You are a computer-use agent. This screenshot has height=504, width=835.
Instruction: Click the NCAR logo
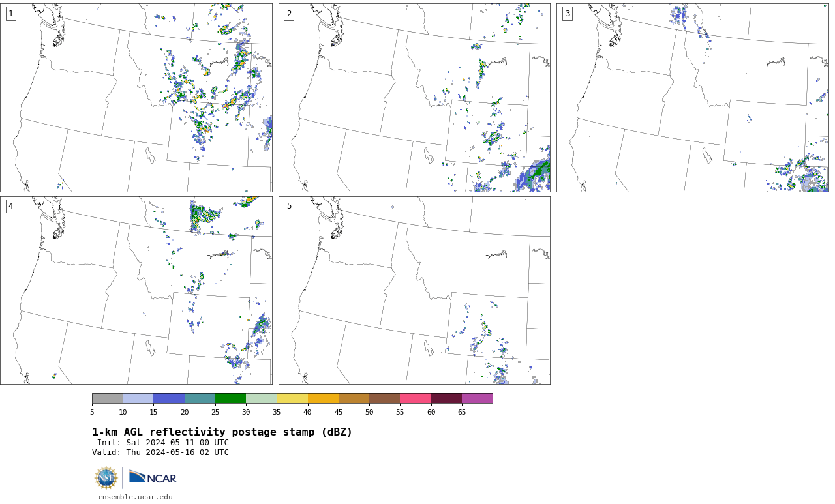click(153, 478)
